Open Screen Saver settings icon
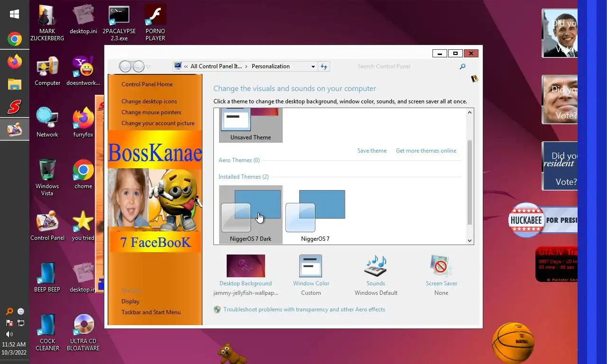This screenshot has height=364, width=607. 441,265
